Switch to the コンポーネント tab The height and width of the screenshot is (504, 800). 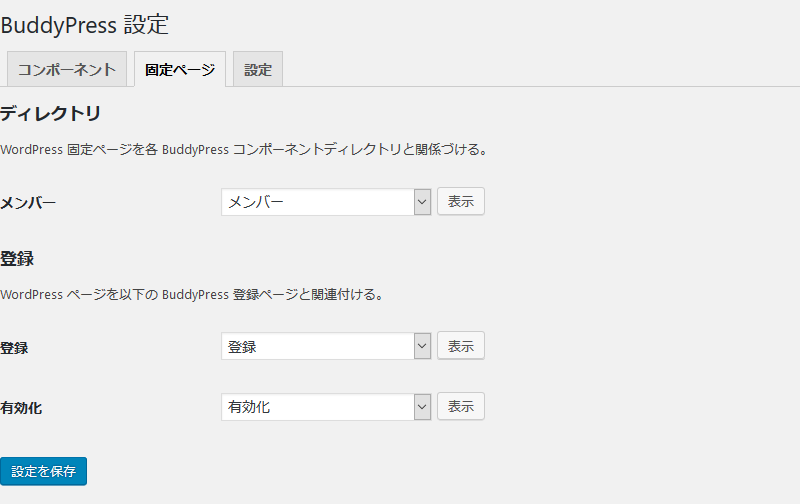67,69
